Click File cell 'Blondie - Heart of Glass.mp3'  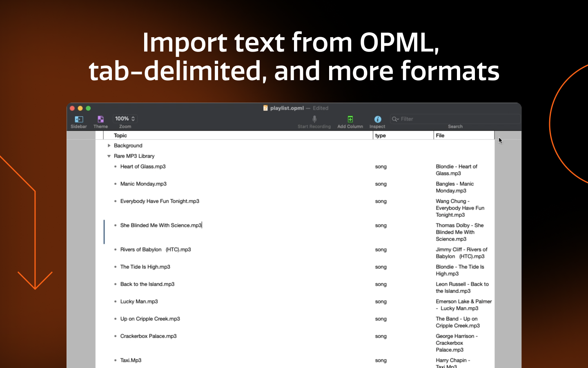(x=457, y=170)
